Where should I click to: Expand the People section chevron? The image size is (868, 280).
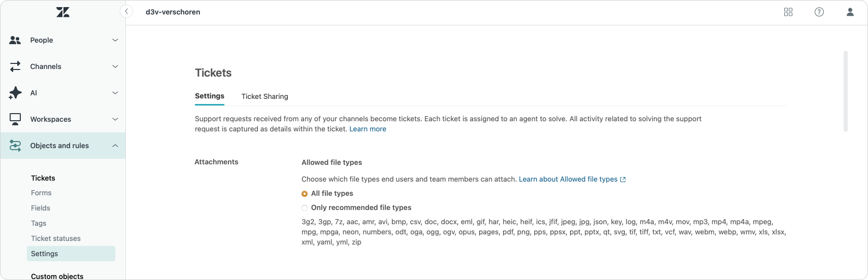pos(115,40)
